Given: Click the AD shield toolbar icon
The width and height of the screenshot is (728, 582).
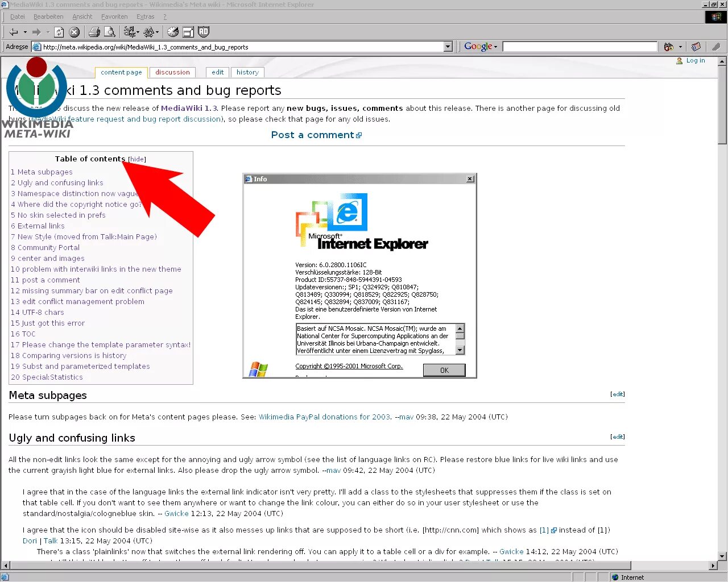Looking at the screenshot, I should pyautogui.click(x=204, y=32).
